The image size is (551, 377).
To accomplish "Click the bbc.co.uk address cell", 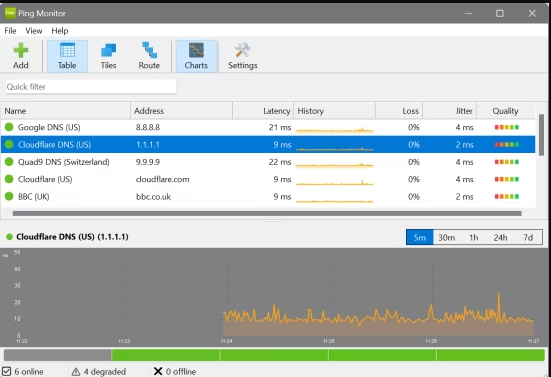I will coord(154,196).
